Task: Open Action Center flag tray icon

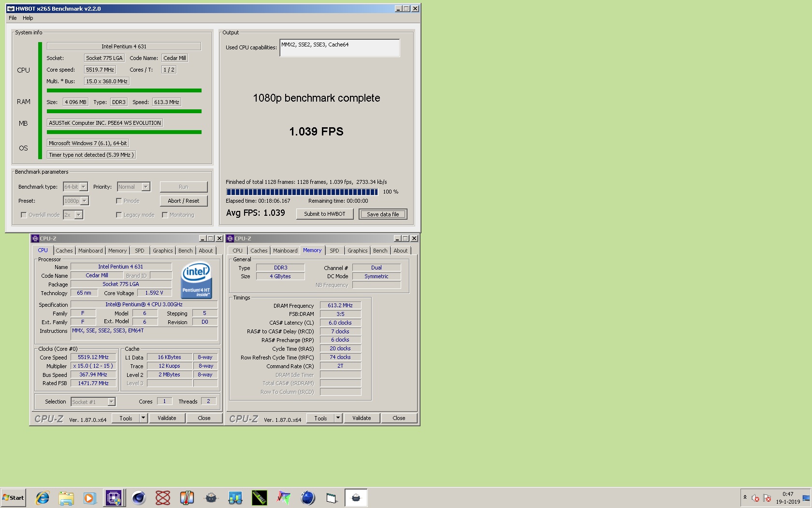Action: coord(767,498)
